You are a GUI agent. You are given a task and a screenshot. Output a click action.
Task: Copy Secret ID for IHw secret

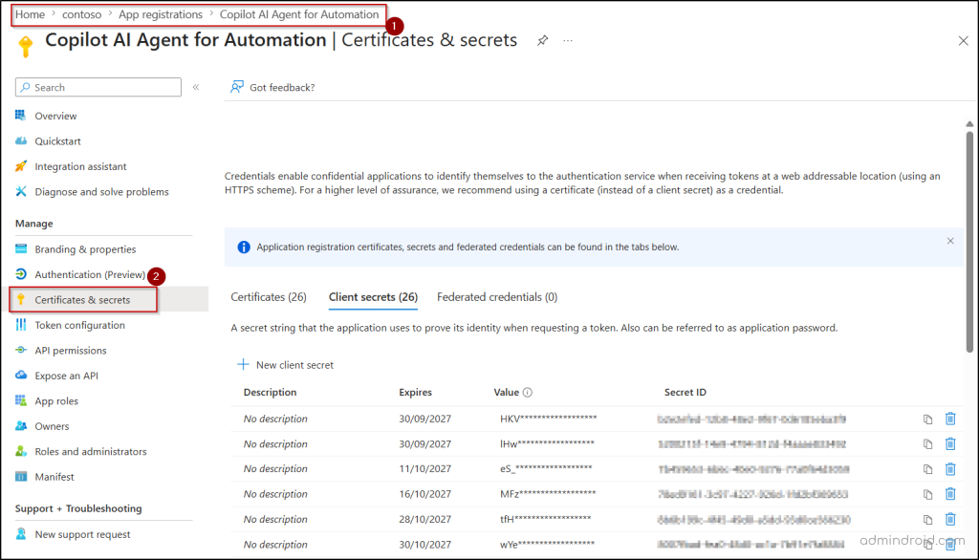pyautogui.click(x=927, y=444)
